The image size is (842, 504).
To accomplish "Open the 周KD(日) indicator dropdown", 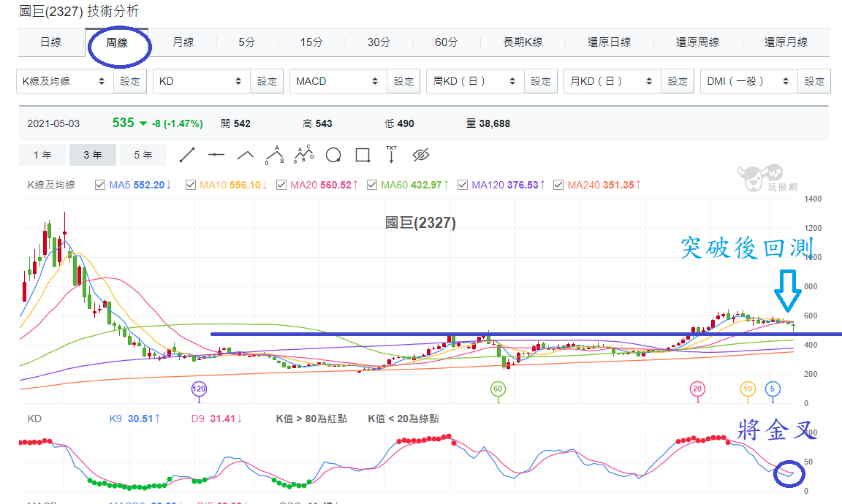I will [475, 81].
